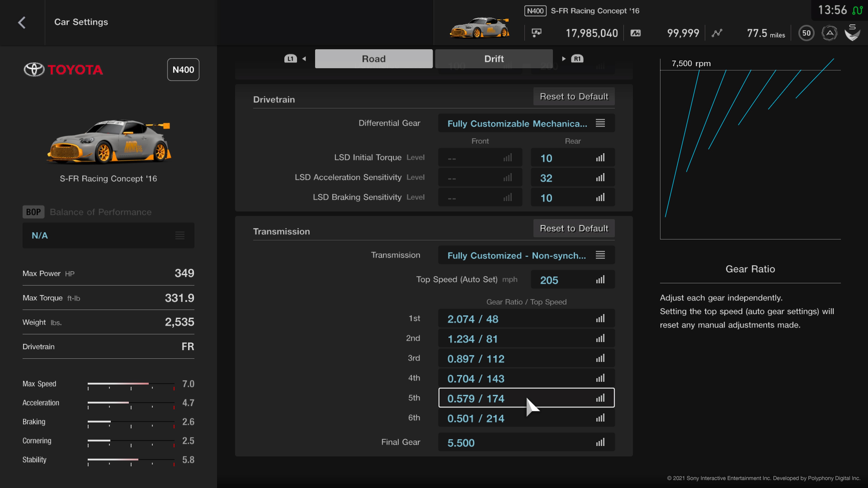The height and width of the screenshot is (488, 868).
Task: Select the 4th gear ratio field
Action: coord(526,378)
